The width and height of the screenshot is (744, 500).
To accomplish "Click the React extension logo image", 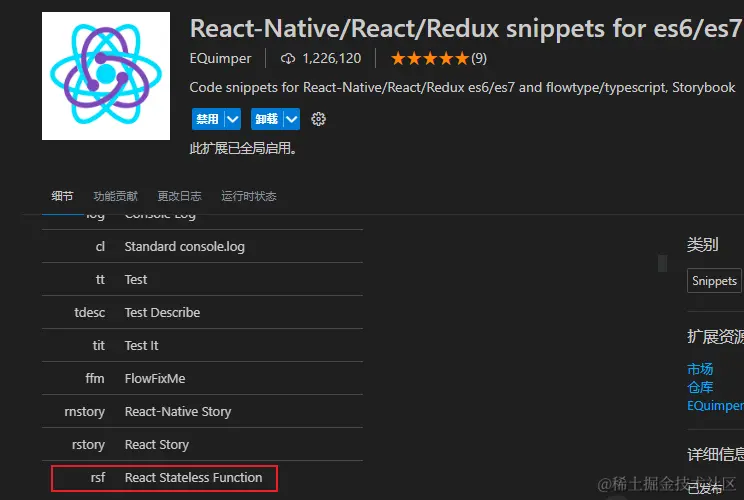I will click(106, 76).
